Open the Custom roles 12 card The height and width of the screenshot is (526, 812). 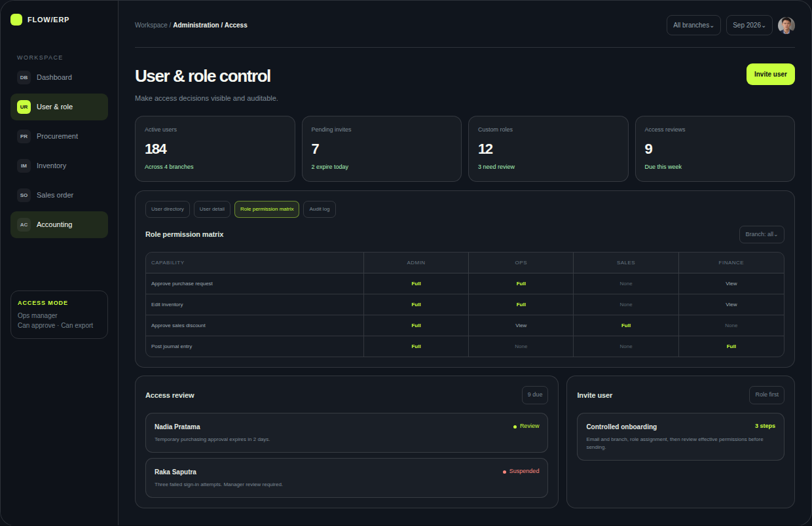pos(548,149)
